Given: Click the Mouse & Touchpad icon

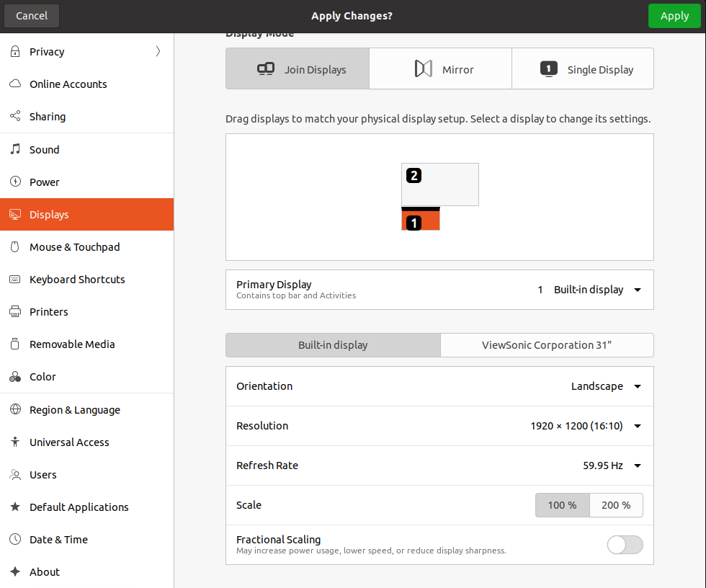Looking at the screenshot, I should (15, 246).
